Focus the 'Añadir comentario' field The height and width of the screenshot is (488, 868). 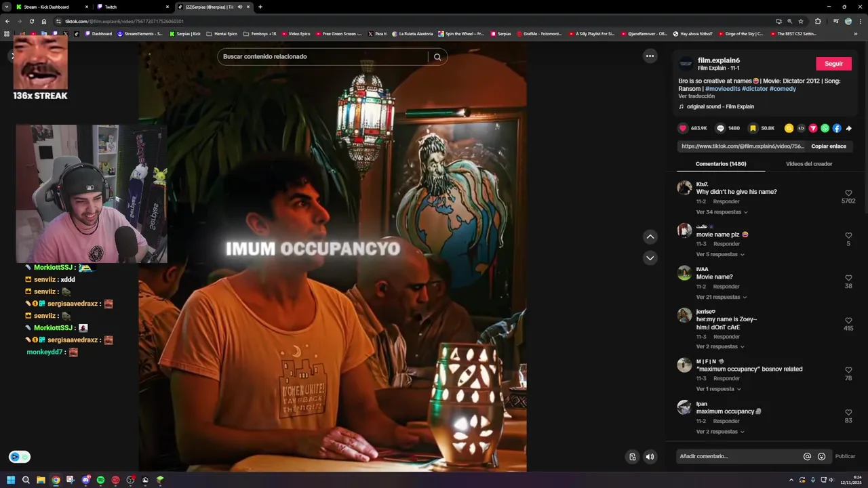[x=739, y=456]
